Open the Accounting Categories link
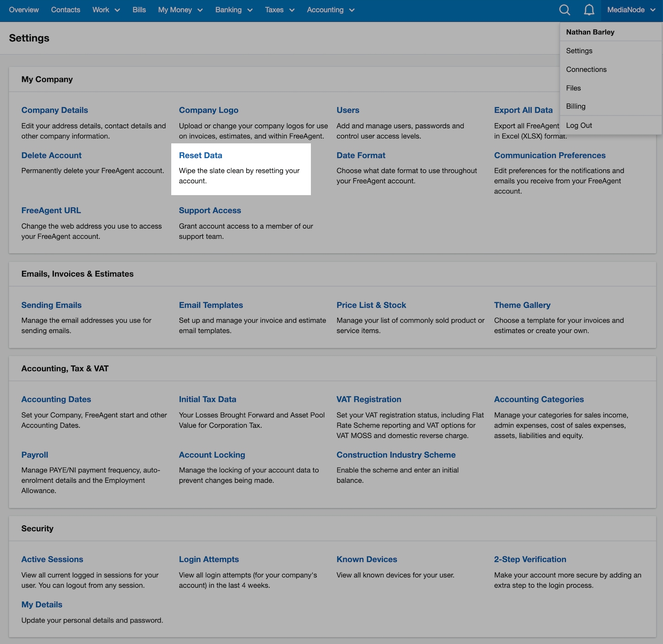Image resolution: width=663 pixels, height=644 pixels. click(x=539, y=399)
